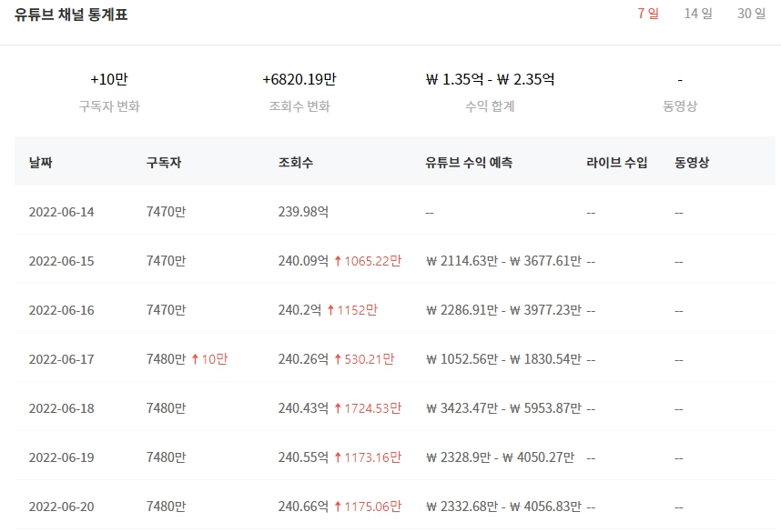Screen dimensions: 781x532
Task: Click the 유튜브 수익 예측 column header
Action: click(x=468, y=161)
